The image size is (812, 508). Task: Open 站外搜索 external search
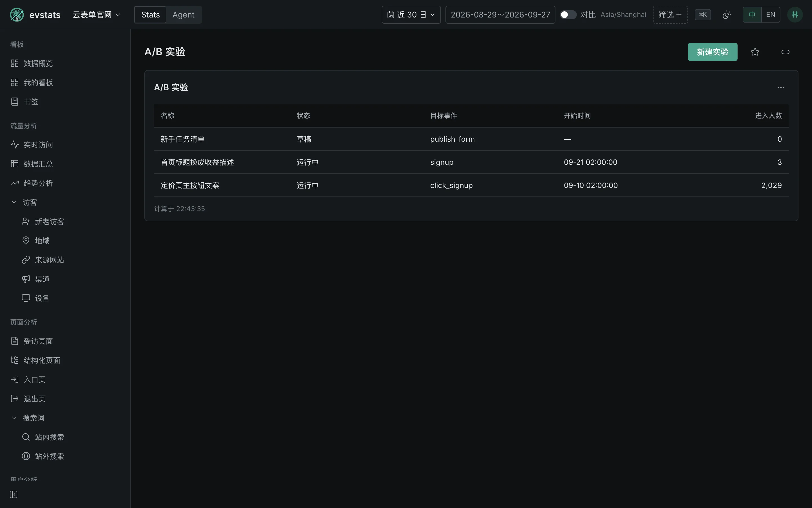(x=71, y=456)
